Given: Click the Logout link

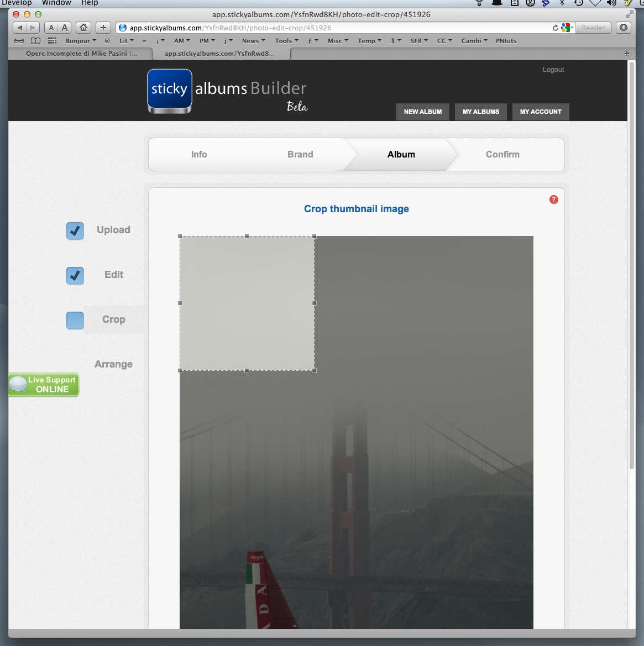Looking at the screenshot, I should [553, 70].
